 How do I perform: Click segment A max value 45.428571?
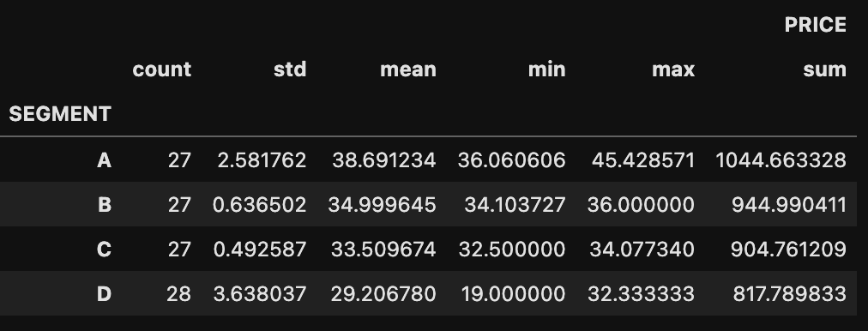point(642,160)
